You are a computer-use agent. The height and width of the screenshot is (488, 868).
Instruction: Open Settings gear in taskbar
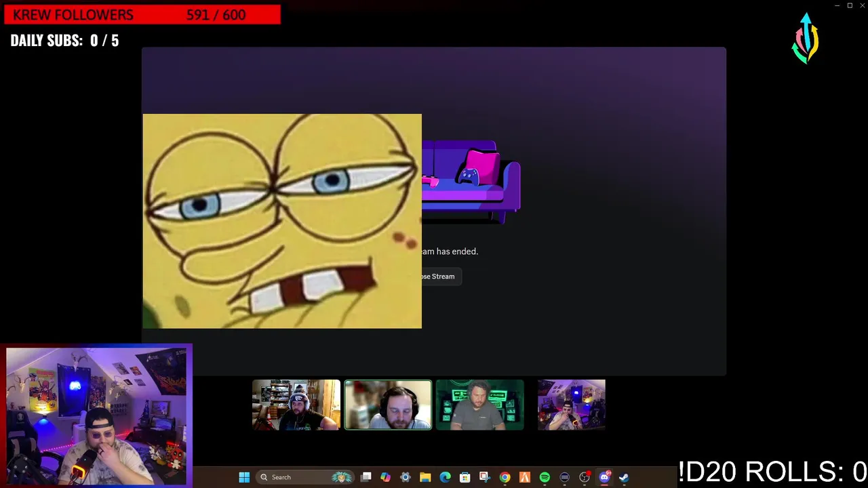406,477
